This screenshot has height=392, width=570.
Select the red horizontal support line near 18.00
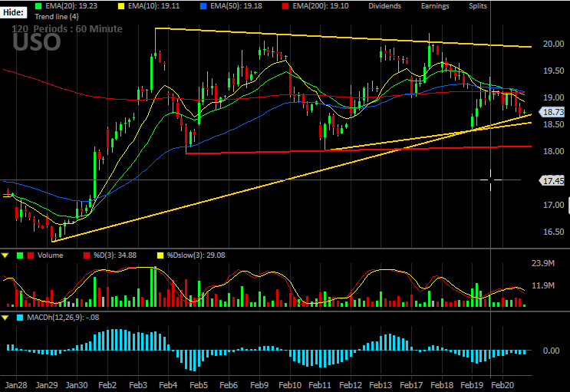click(358, 150)
